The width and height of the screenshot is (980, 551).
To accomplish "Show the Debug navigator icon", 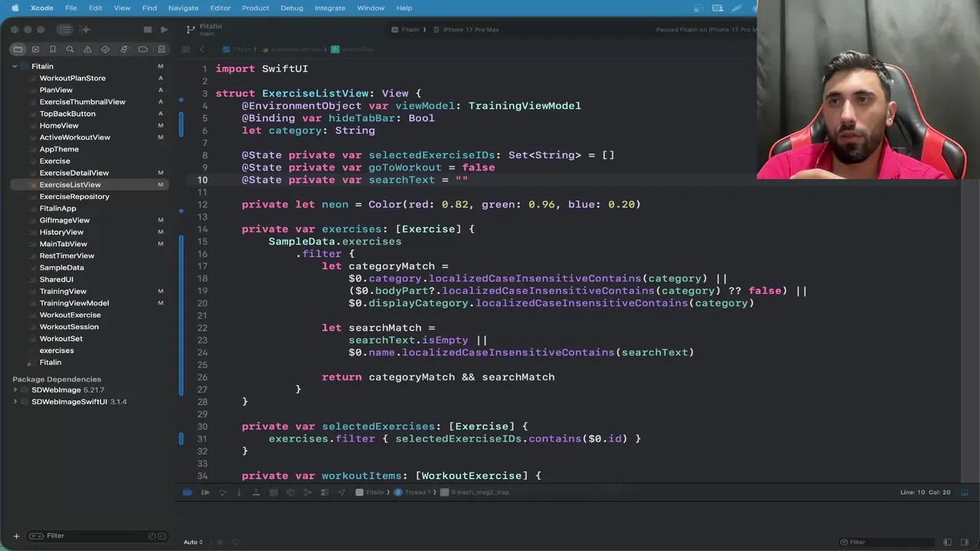I will point(124,49).
